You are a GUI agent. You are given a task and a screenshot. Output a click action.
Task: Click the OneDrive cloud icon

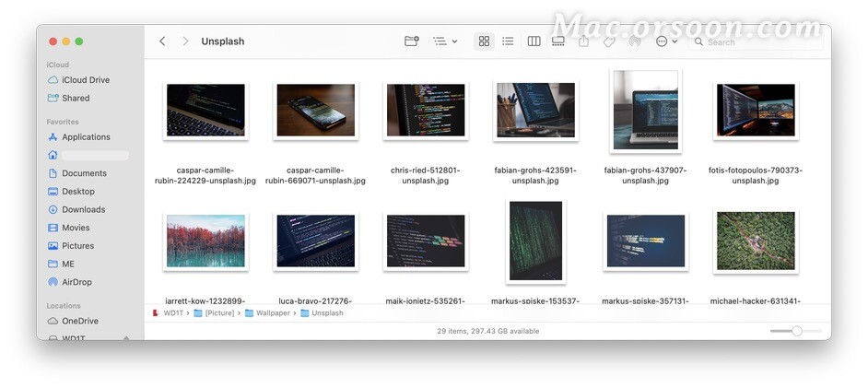click(x=53, y=321)
